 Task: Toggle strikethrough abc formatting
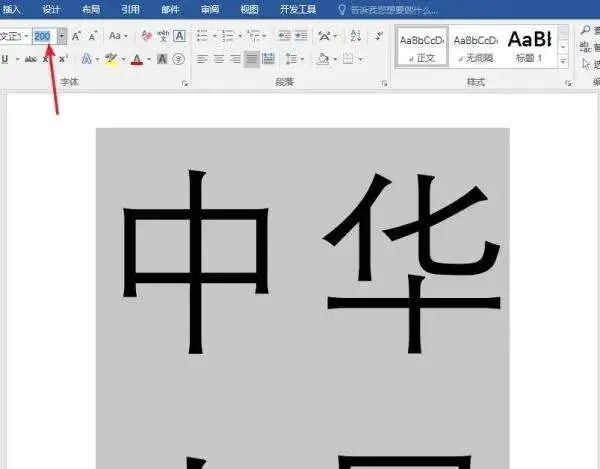pyautogui.click(x=31, y=59)
